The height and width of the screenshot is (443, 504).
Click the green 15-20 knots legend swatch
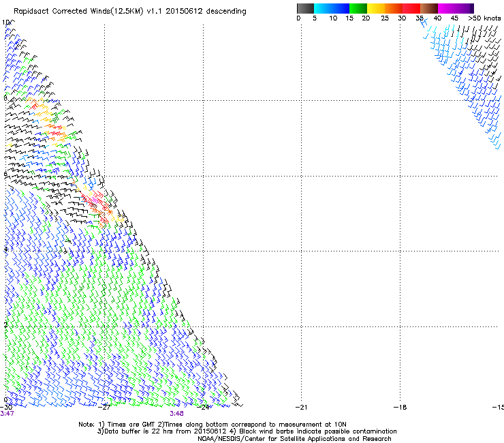tap(358, 8)
